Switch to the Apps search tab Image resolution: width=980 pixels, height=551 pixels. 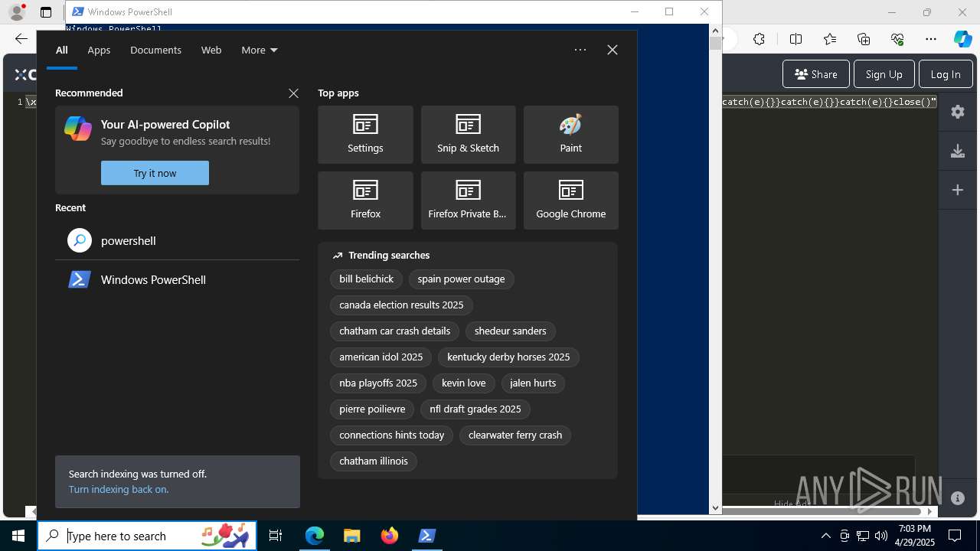tap(99, 50)
